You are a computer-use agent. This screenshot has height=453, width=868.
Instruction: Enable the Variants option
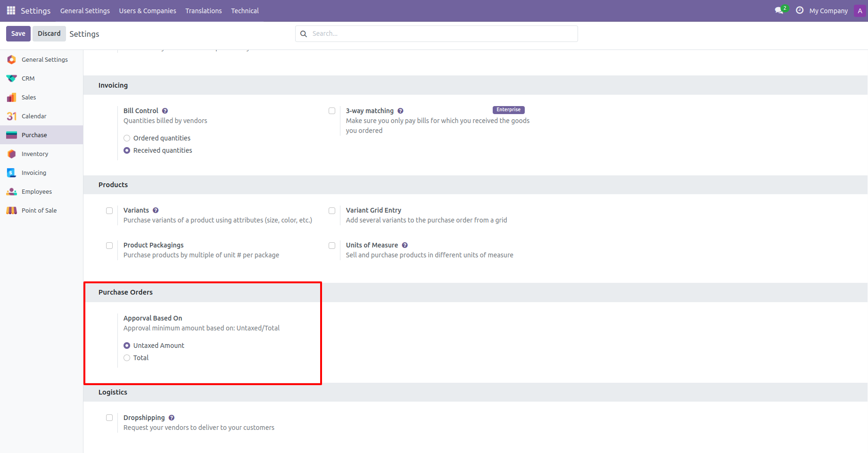coord(109,211)
